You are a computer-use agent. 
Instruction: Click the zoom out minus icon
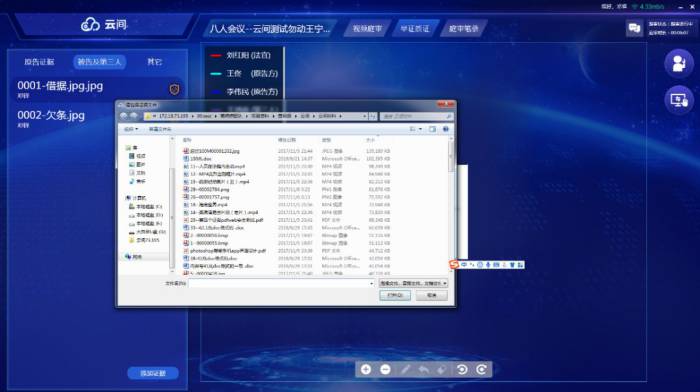tap(385, 369)
